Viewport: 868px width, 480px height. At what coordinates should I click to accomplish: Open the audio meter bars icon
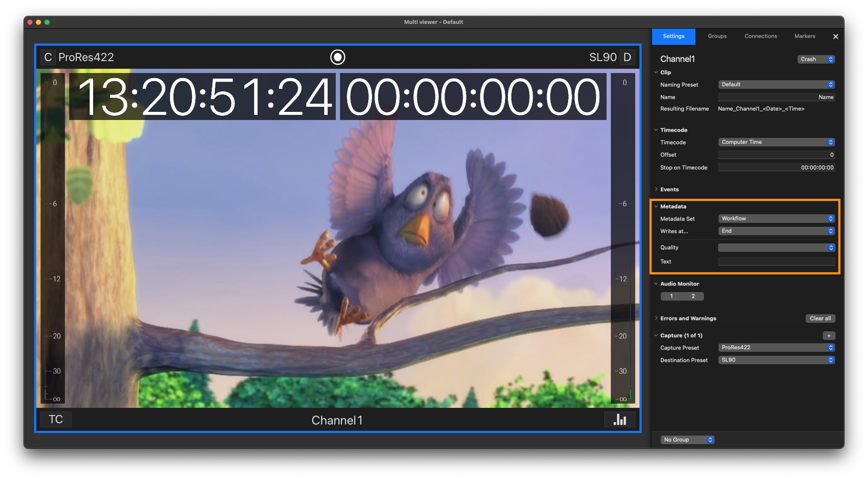619,419
